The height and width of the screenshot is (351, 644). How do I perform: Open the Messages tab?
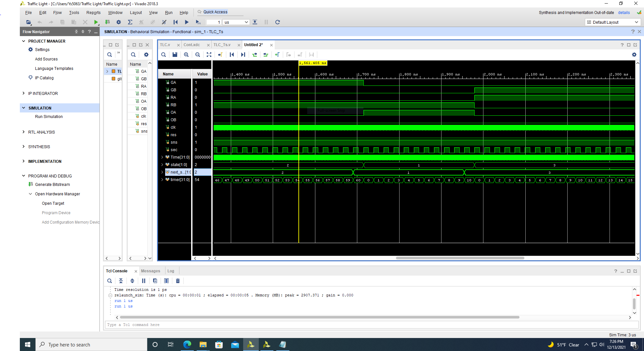pos(151,271)
